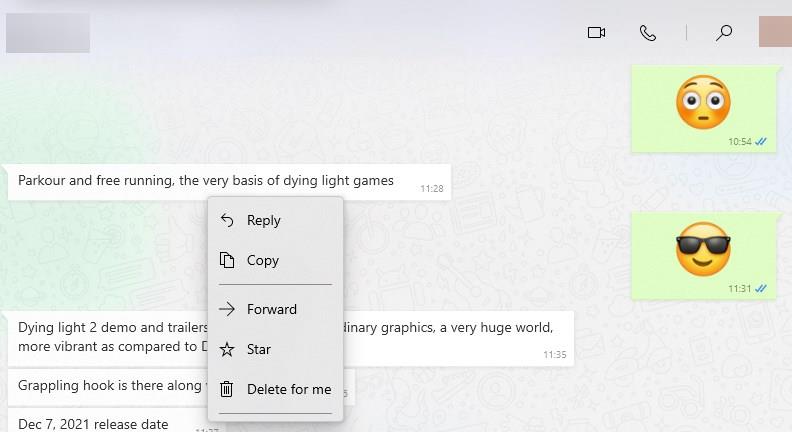
Task: Click the "Dying light 2 demo" message
Action: (110, 337)
